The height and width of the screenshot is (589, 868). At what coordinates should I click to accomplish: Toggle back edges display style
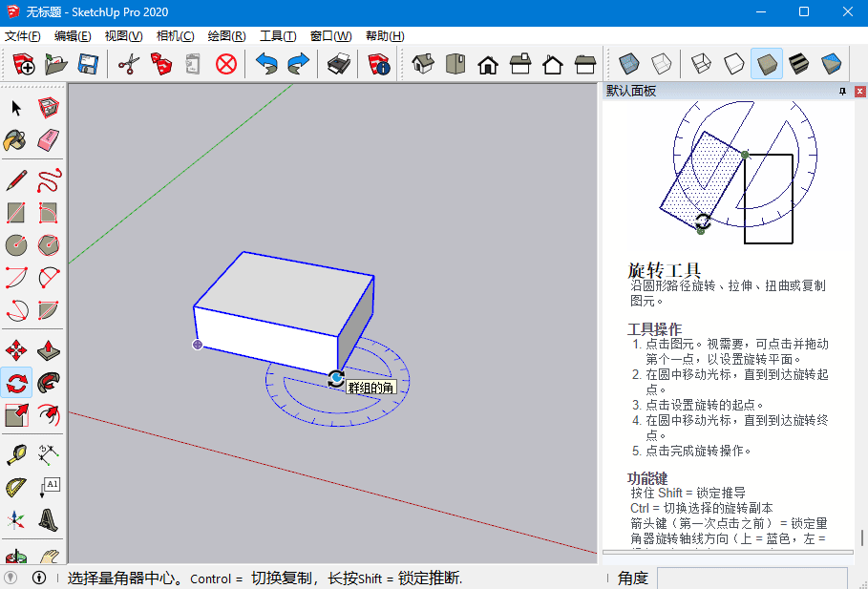pos(661,64)
